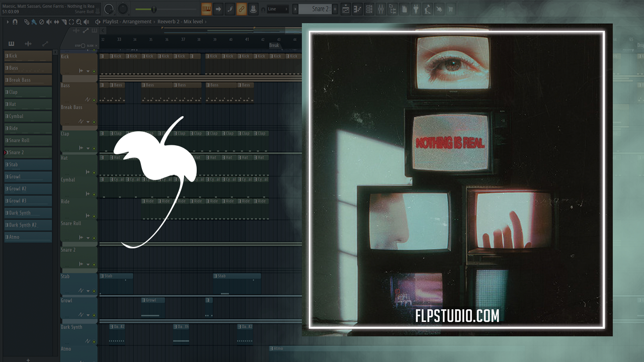644x362 pixels.
Task: Expand the Bass track options arrow
Action: [88, 100]
